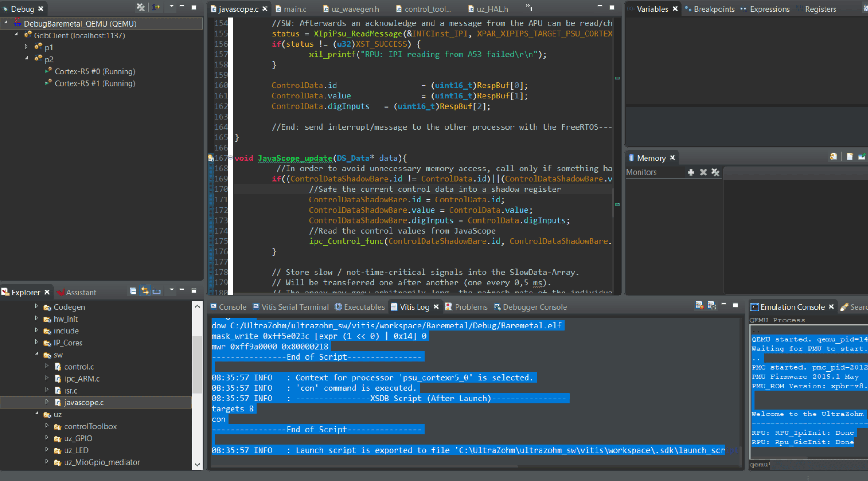
Task: Click the New Renderings icon in Memory view
Action: pos(850,157)
